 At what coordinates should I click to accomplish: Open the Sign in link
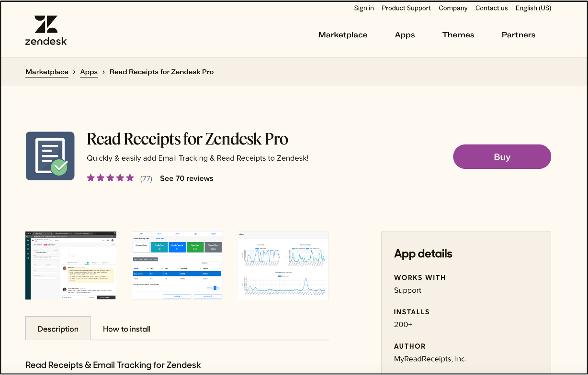click(x=364, y=8)
